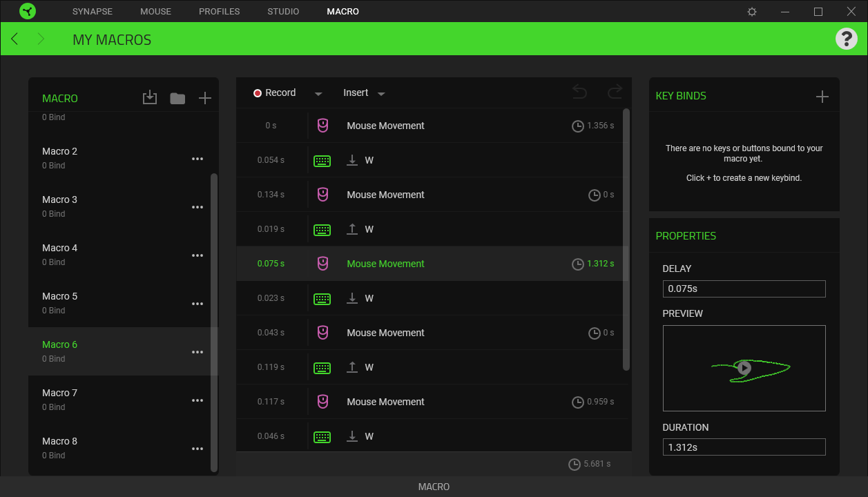This screenshot has width=868, height=497.
Task: Redo the macro edit
Action: point(615,92)
